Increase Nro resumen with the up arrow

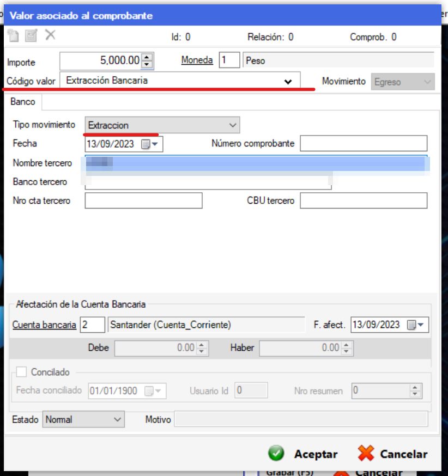click(415, 387)
